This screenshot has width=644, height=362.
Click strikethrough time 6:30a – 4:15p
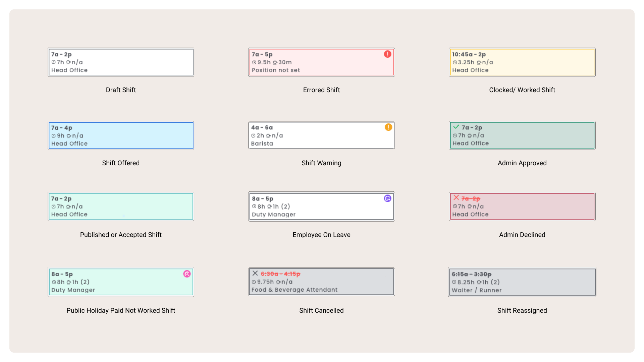point(280,274)
